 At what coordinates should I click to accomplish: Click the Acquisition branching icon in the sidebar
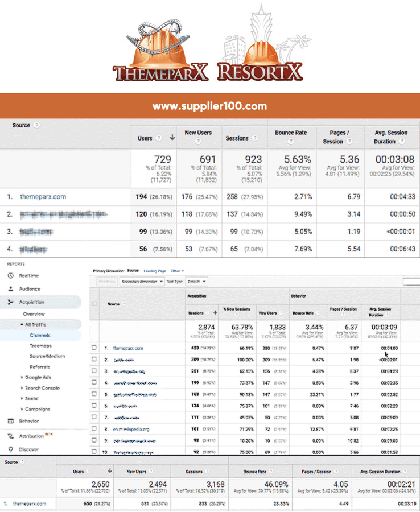click(11, 302)
